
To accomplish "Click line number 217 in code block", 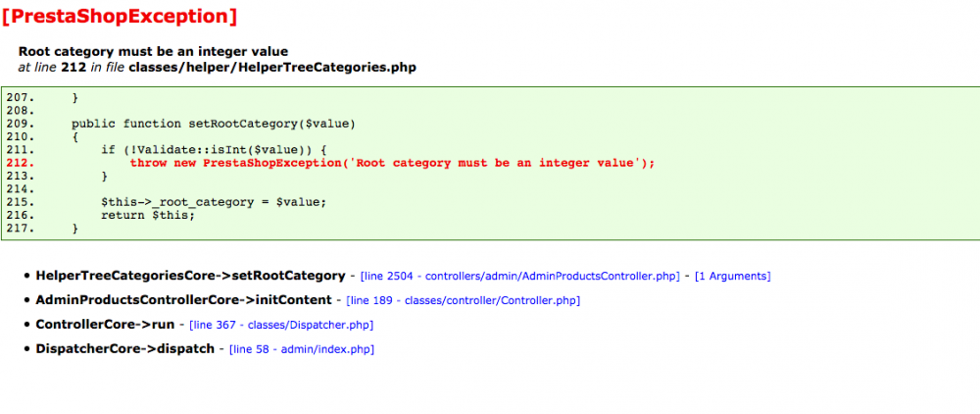I will [18, 229].
